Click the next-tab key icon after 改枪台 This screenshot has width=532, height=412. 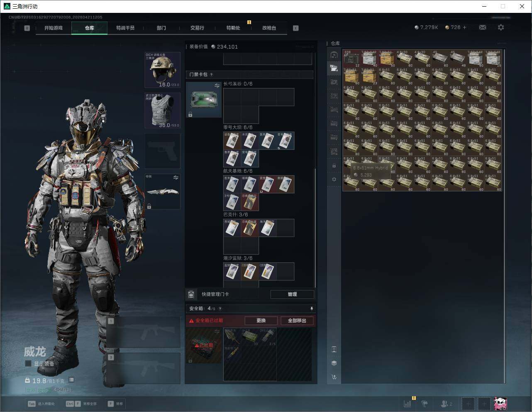(296, 28)
